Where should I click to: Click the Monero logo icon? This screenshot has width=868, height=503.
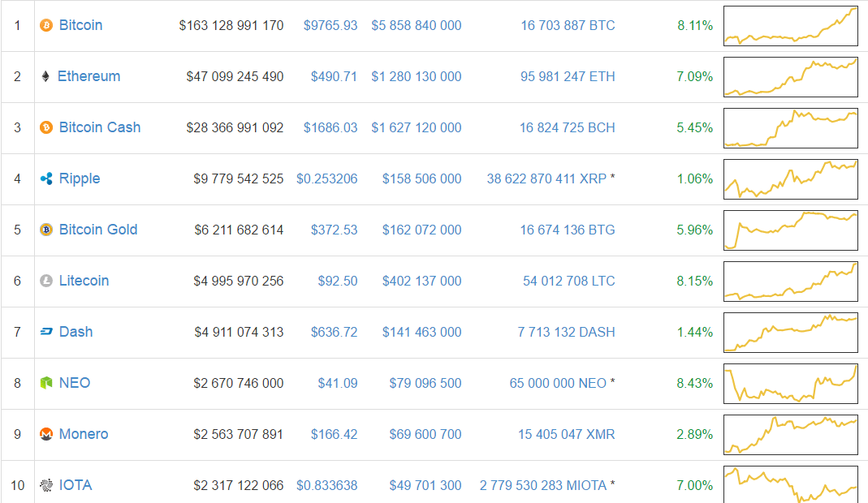pyautogui.click(x=46, y=434)
